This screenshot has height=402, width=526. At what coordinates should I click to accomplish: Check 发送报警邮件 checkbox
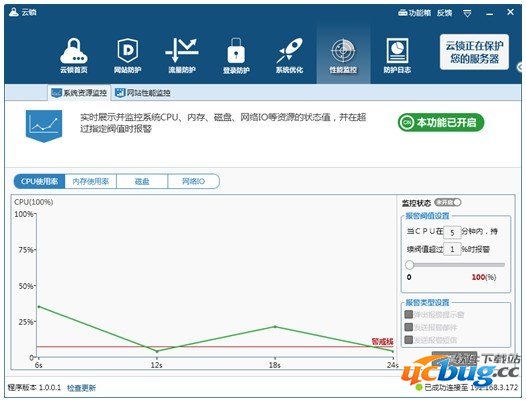coord(409,327)
